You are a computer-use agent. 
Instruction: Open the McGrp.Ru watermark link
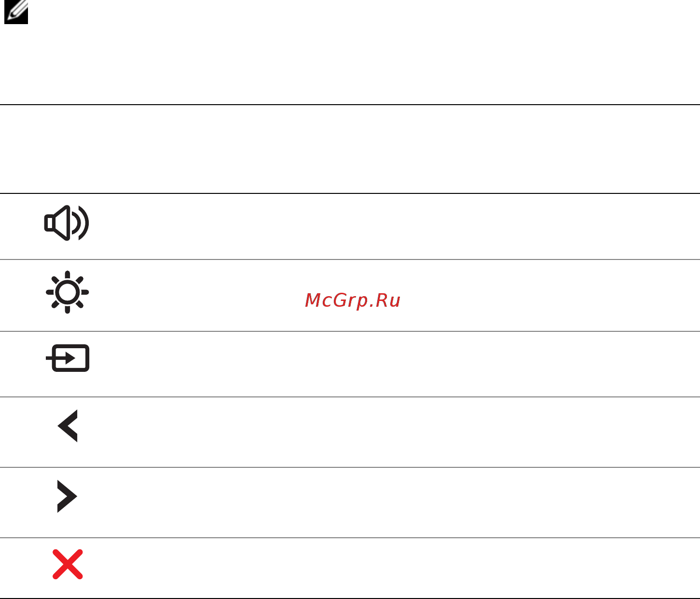point(353,300)
